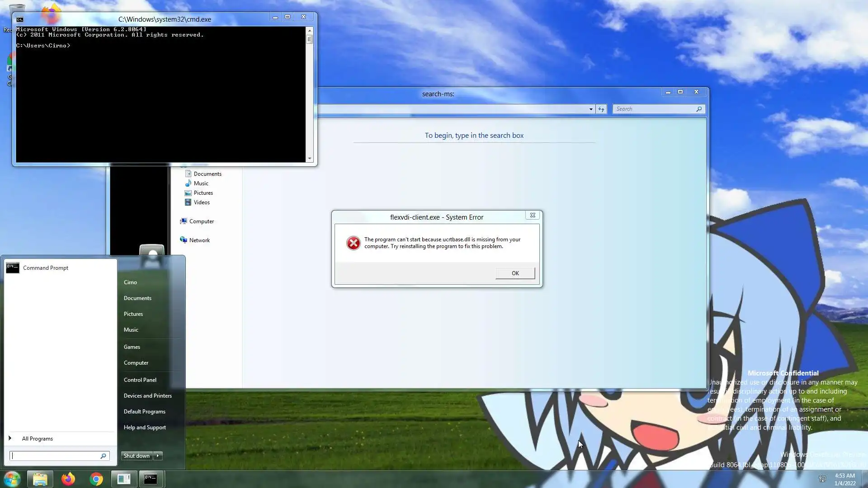Select Devices and Printers menu entry
Viewport: 868px width, 488px height.
[x=148, y=396]
